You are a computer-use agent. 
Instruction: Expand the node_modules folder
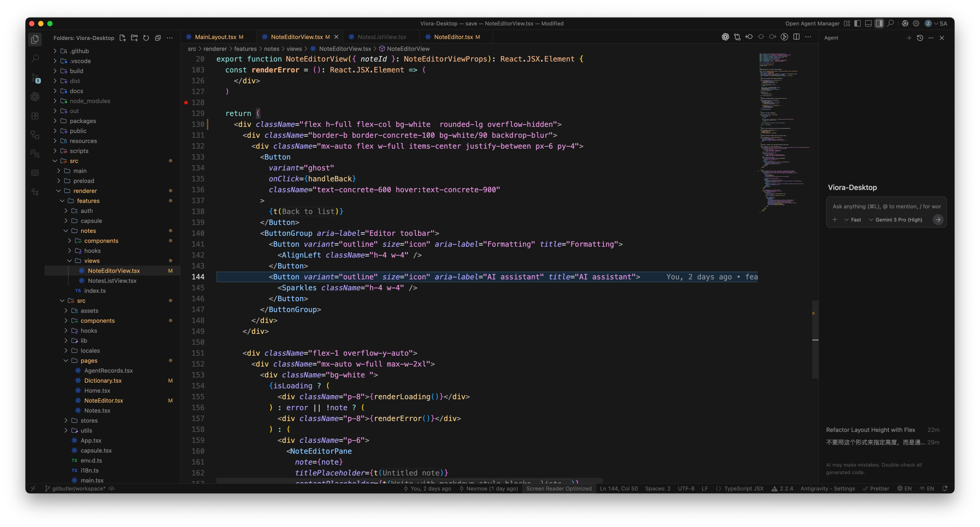pyautogui.click(x=90, y=101)
